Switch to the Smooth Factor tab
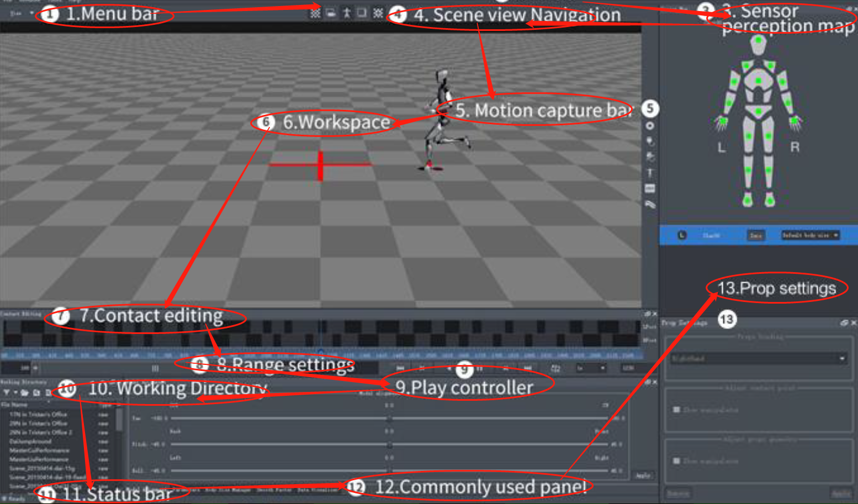This screenshot has height=504, width=858. pyautogui.click(x=274, y=490)
